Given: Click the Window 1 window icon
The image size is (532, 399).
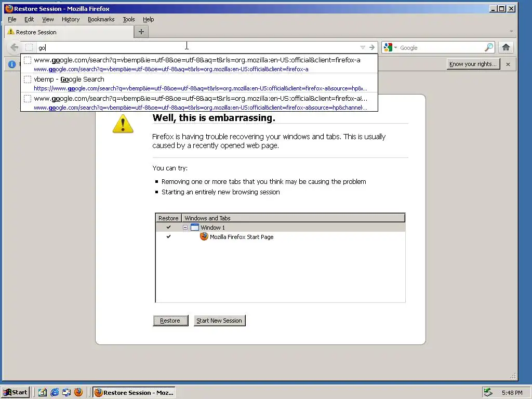Looking at the screenshot, I should click(195, 227).
